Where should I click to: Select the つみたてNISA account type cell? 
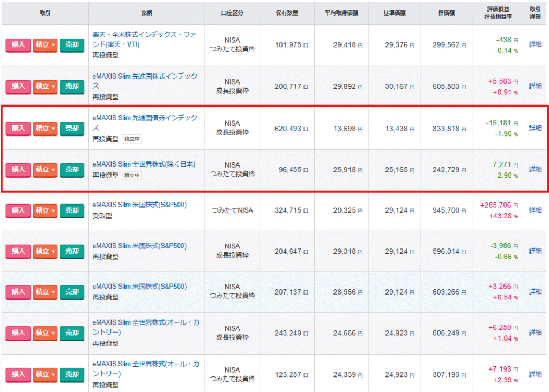(x=232, y=210)
